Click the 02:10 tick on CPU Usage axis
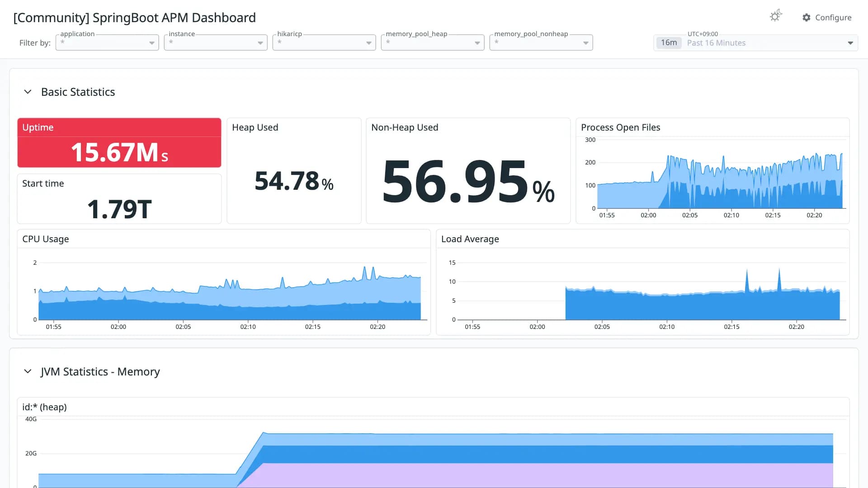The width and height of the screenshot is (868, 488). point(248,327)
